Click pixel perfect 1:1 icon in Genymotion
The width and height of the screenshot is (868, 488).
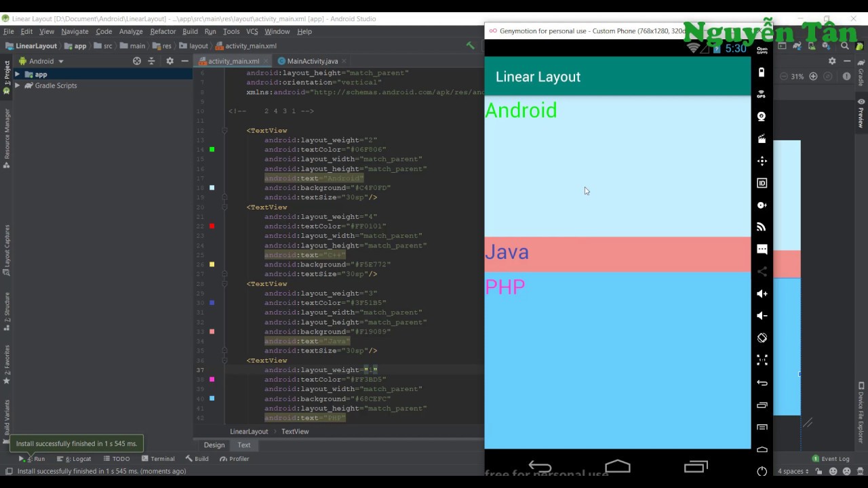click(762, 360)
